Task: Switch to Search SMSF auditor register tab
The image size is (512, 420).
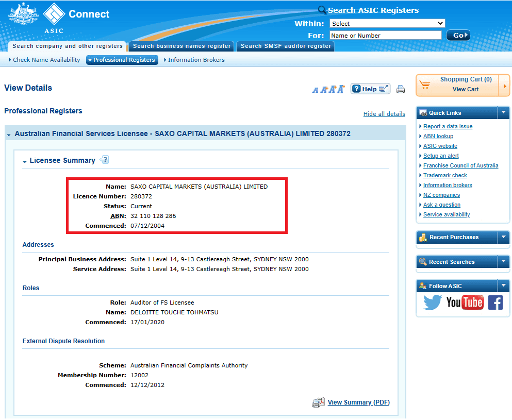Action: coord(286,46)
